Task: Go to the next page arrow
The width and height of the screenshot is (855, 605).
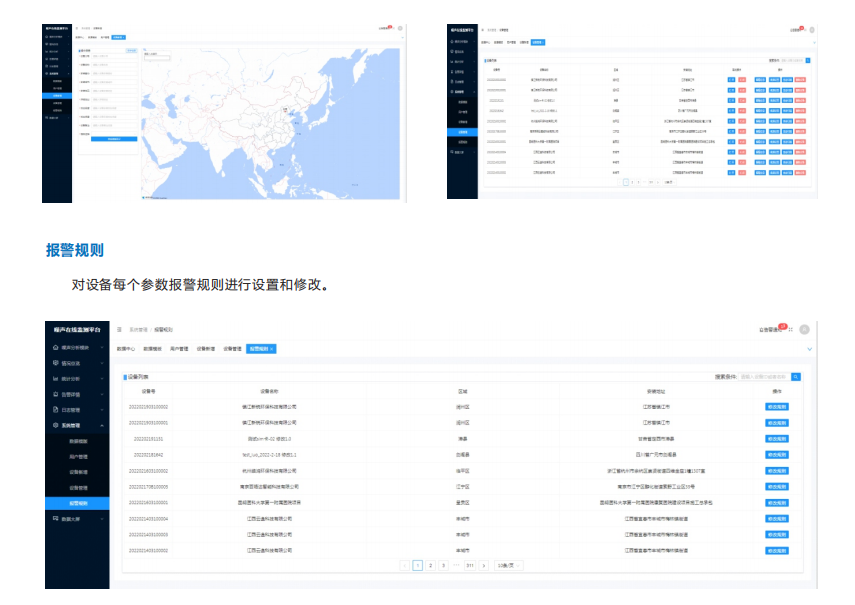Action: tap(484, 566)
